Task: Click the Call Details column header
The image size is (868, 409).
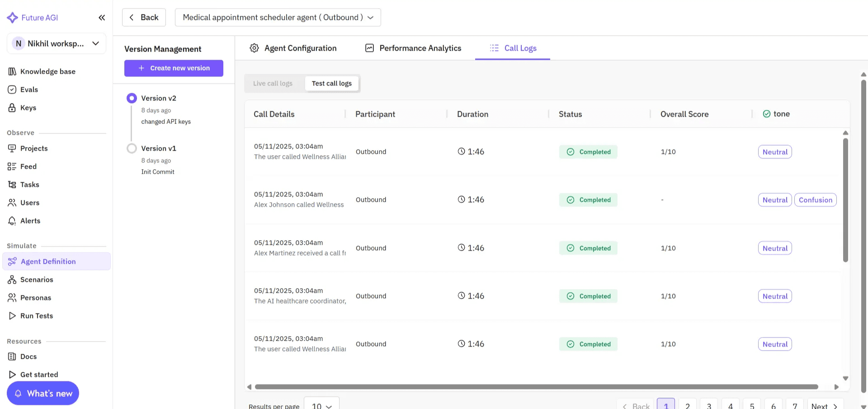Action: click(274, 114)
